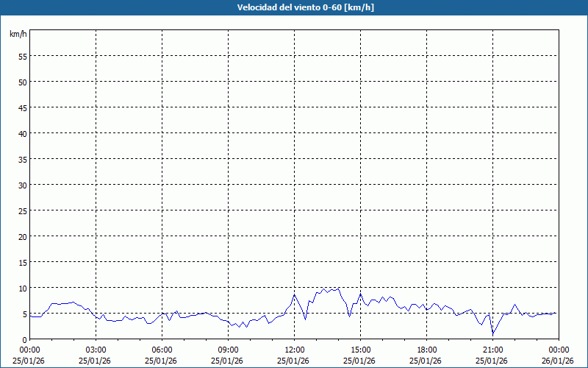Click the 18:00 time axis label
This screenshot has width=588, height=368.
click(426, 350)
